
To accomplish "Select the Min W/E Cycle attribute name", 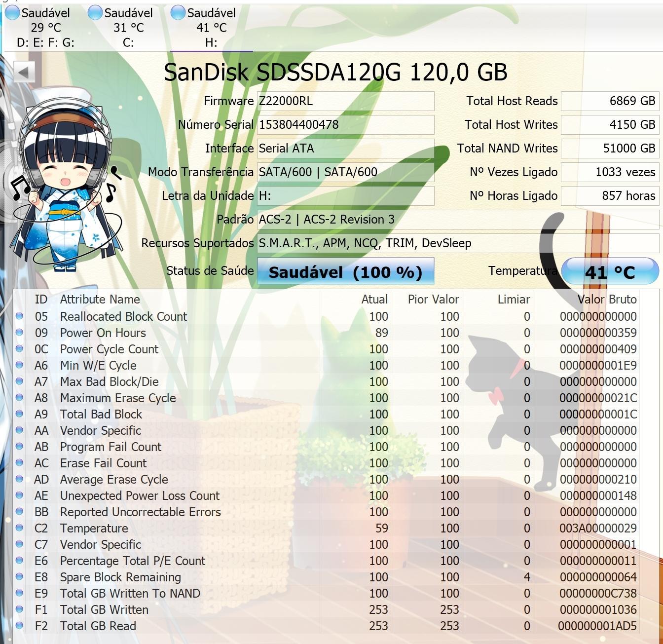I will 98,365.
